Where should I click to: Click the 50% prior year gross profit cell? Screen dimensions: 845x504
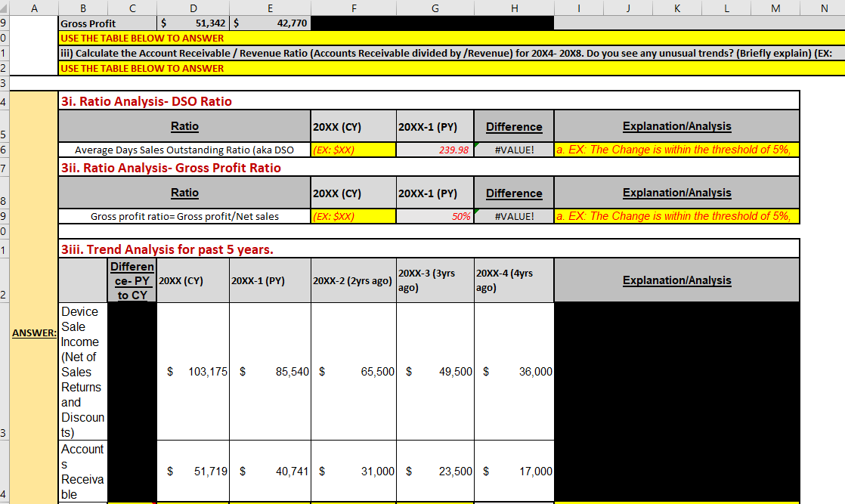pyautogui.click(x=435, y=216)
